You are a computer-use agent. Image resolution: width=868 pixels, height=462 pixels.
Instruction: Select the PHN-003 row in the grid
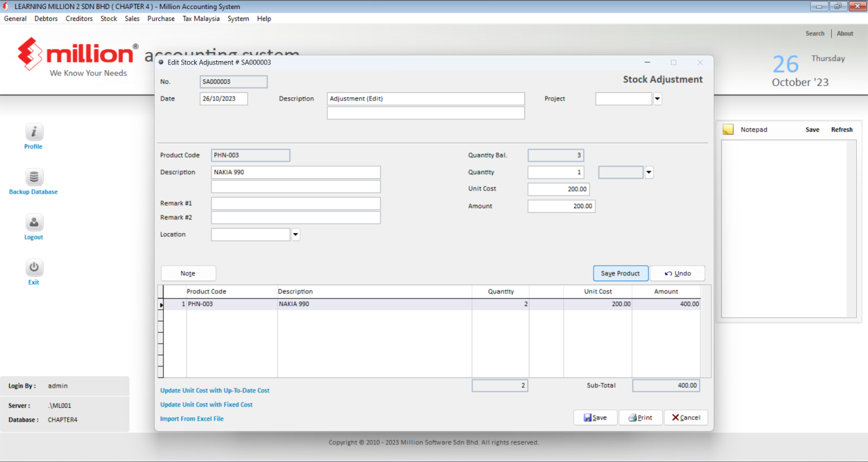click(432, 304)
